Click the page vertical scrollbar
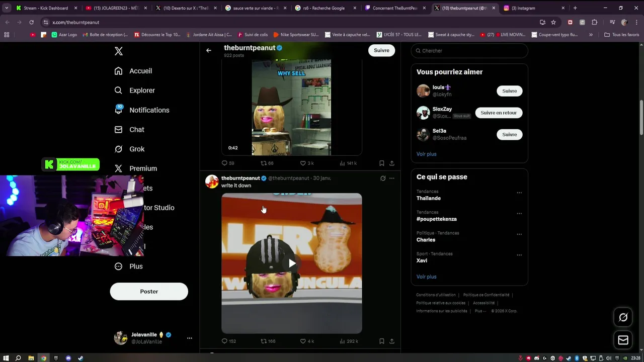The height and width of the screenshot is (362, 644). click(641, 117)
